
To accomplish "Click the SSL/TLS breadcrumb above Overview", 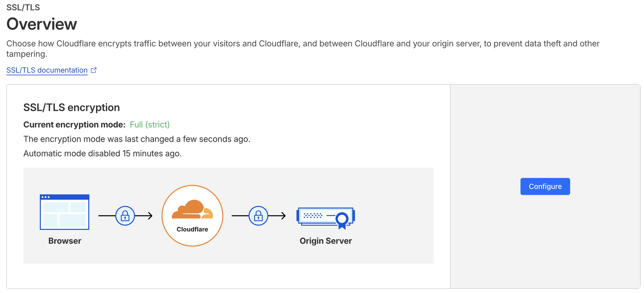I will point(23,7).
